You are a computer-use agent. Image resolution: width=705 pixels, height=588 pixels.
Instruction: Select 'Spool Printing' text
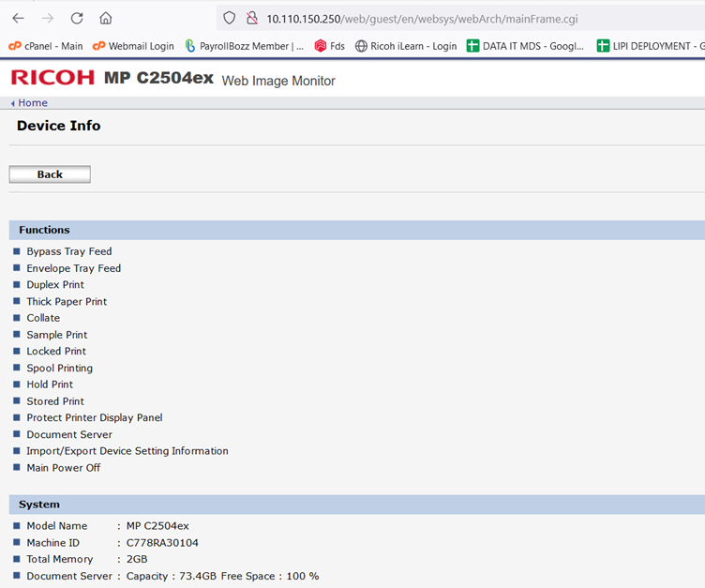(59, 368)
